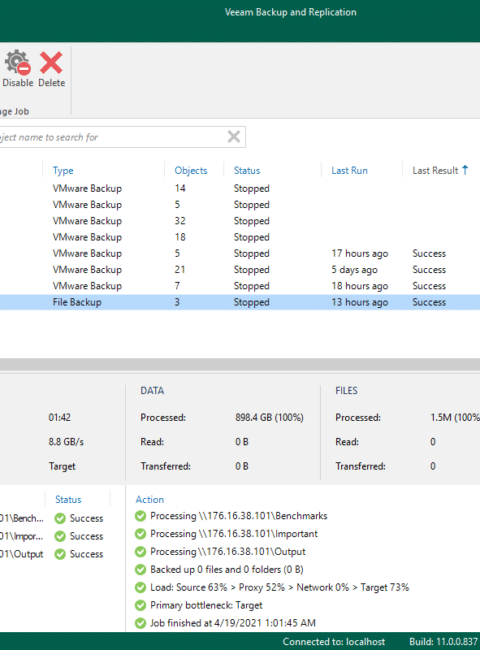Sort jobs by Last Run column

click(x=349, y=170)
